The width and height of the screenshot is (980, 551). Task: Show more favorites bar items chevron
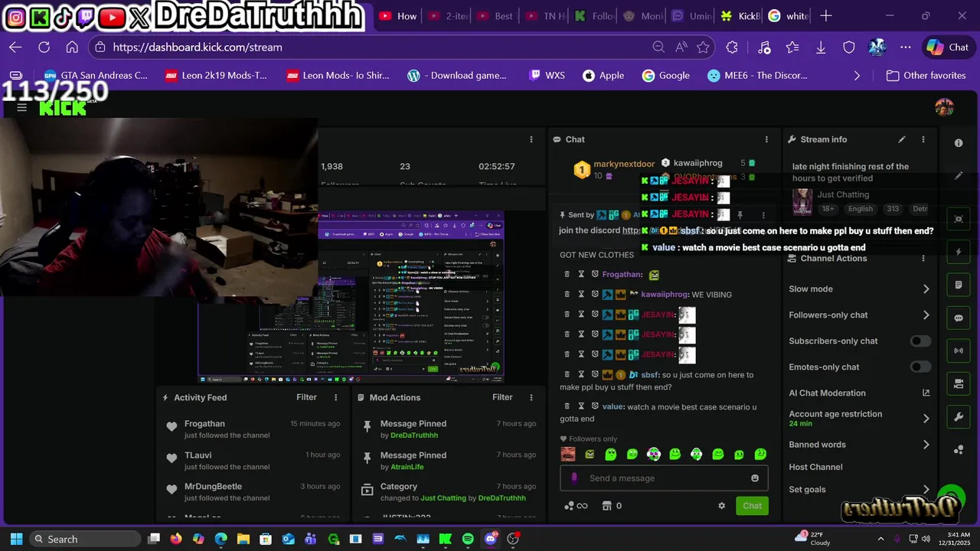(x=857, y=76)
